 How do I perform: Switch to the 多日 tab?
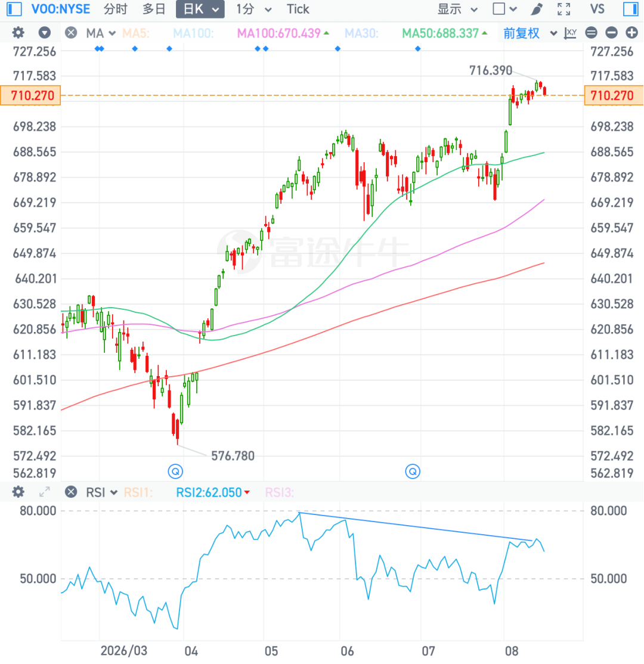coord(154,9)
